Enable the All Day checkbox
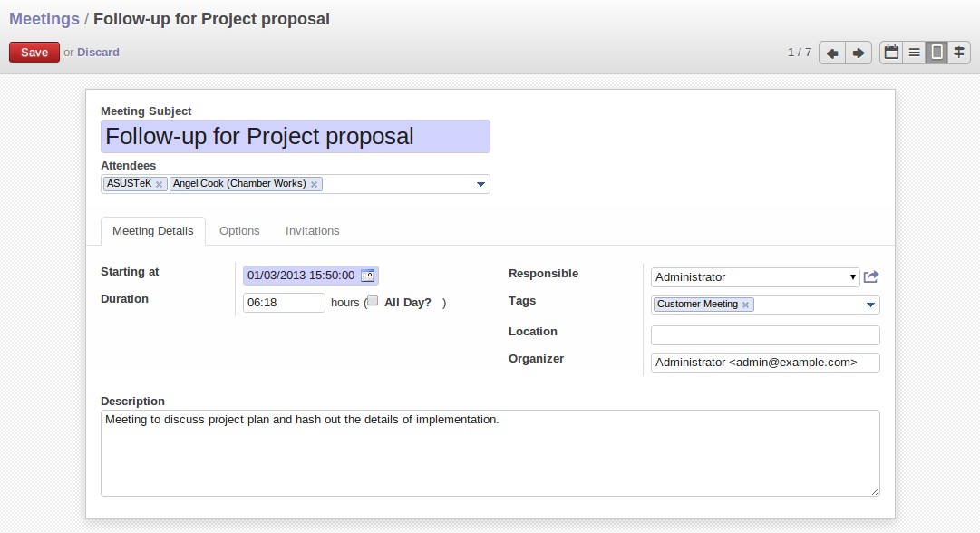The image size is (980, 533). [373, 301]
